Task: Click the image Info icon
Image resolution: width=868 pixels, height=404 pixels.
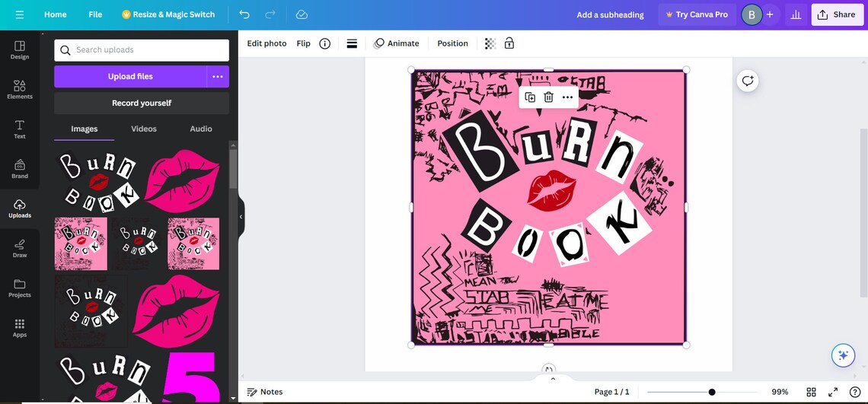Action: pyautogui.click(x=325, y=43)
